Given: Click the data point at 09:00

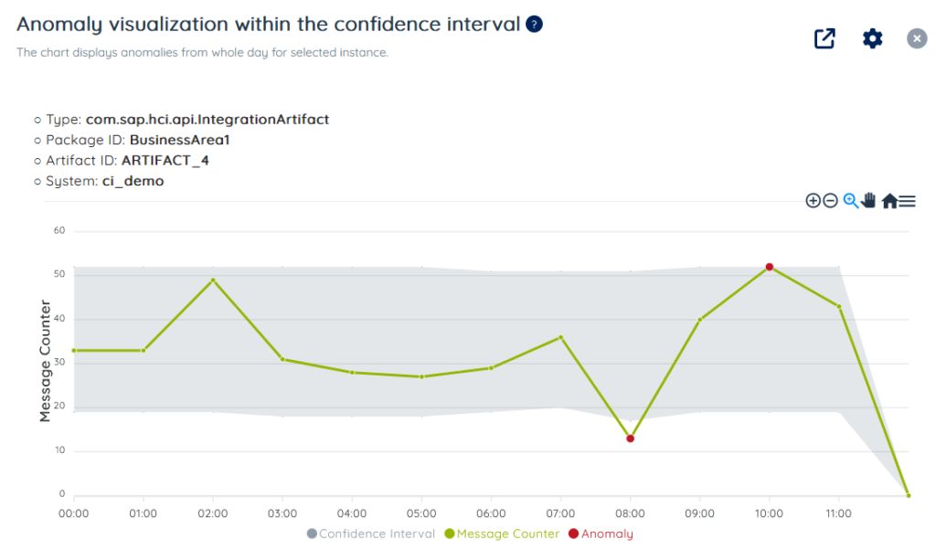Looking at the screenshot, I should [699, 320].
